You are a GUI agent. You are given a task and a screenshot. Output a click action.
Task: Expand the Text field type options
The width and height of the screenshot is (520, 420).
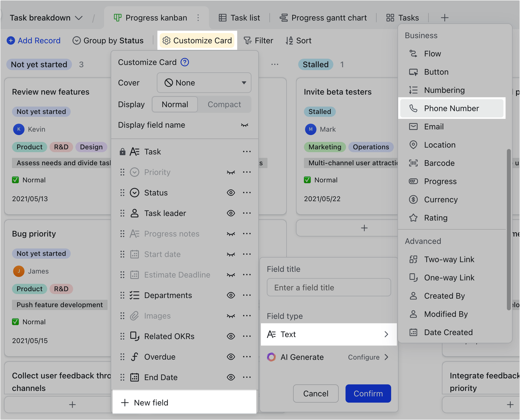[x=329, y=334]
